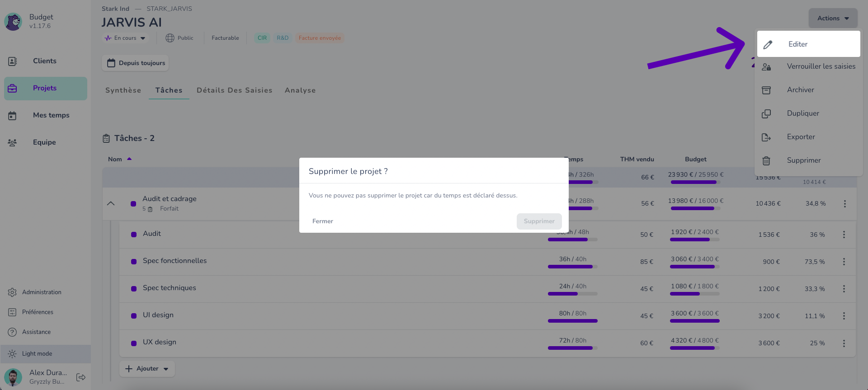
Task: Choose Archiver from the Actions menu
Action: tap(808, 90)
